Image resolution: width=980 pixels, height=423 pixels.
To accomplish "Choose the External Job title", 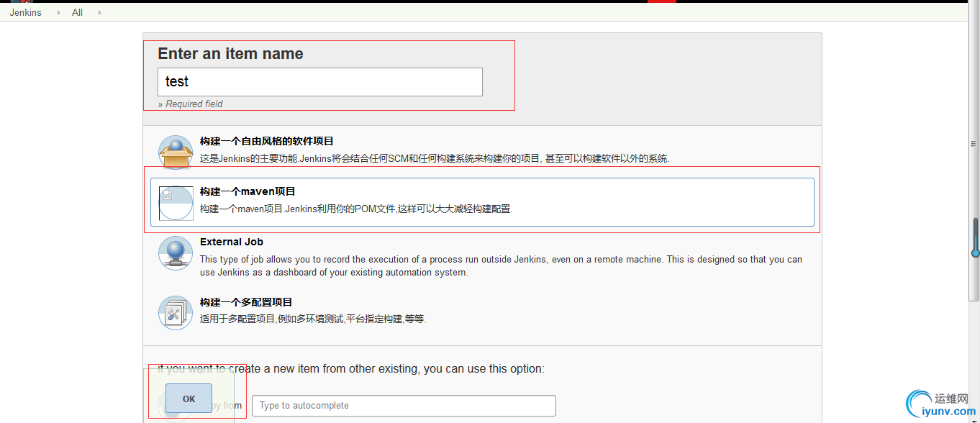I will click(232, 242).
